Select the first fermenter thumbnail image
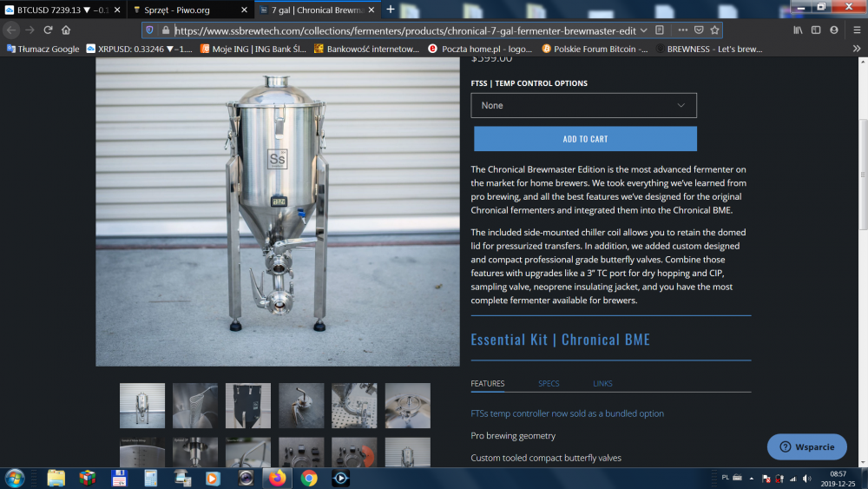The image size is (868, 489). point(141,406)
